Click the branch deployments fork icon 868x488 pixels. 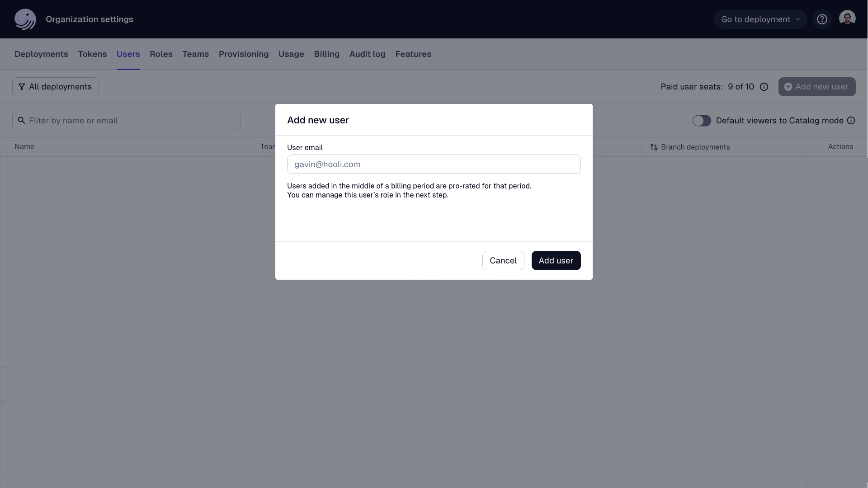click(653, 146)
